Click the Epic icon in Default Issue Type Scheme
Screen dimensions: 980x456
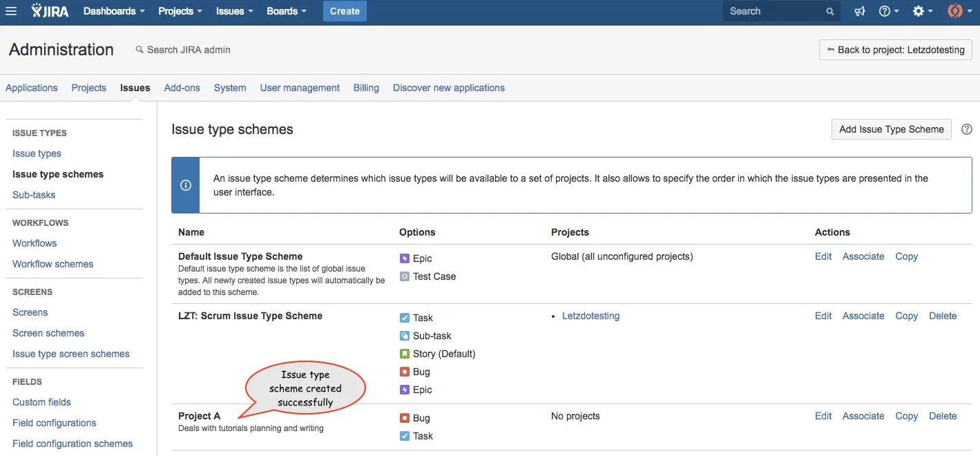tap(405, 258)
